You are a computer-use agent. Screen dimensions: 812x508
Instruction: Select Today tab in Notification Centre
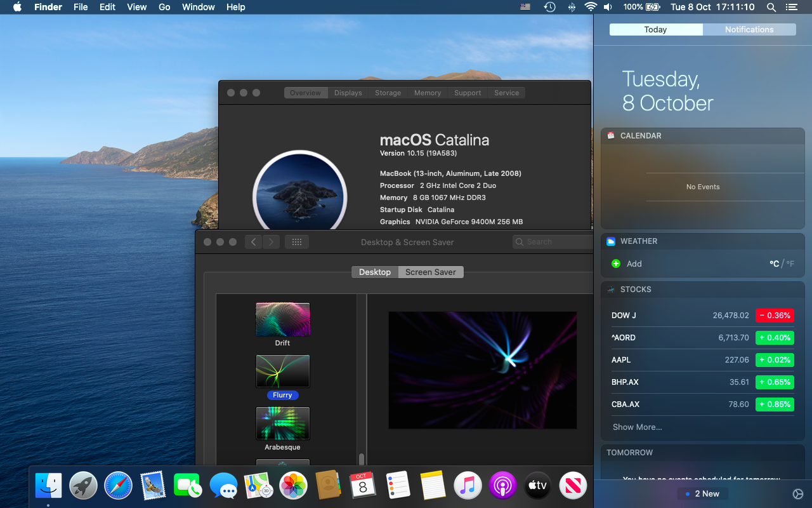655,29
